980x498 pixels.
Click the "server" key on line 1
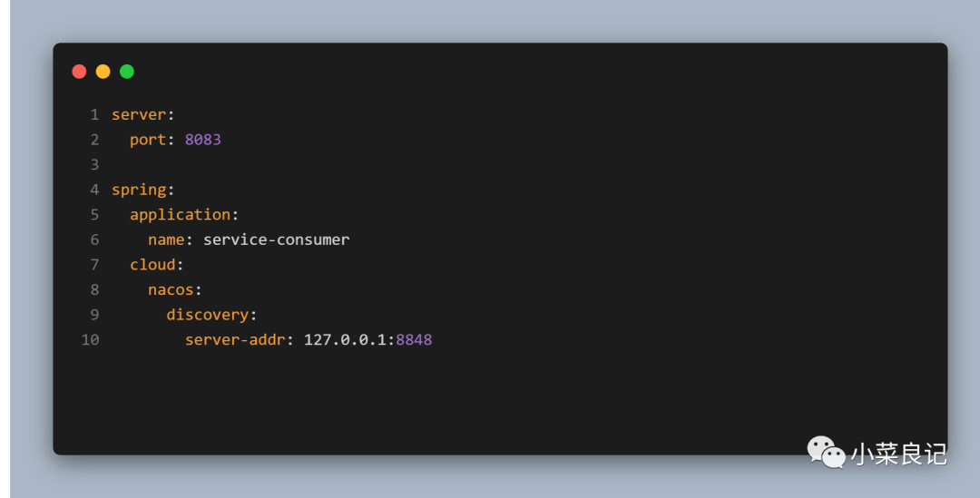(139, 115)
